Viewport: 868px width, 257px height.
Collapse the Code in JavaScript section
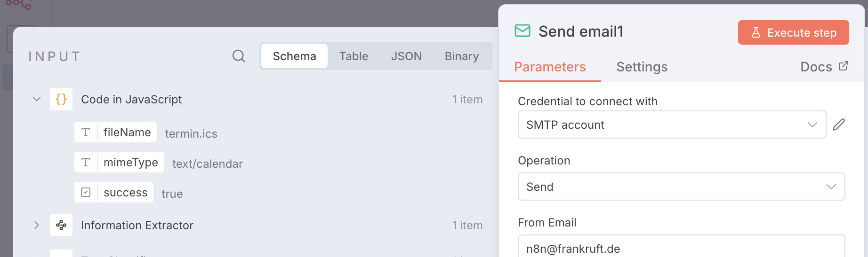tap(37, 99)
